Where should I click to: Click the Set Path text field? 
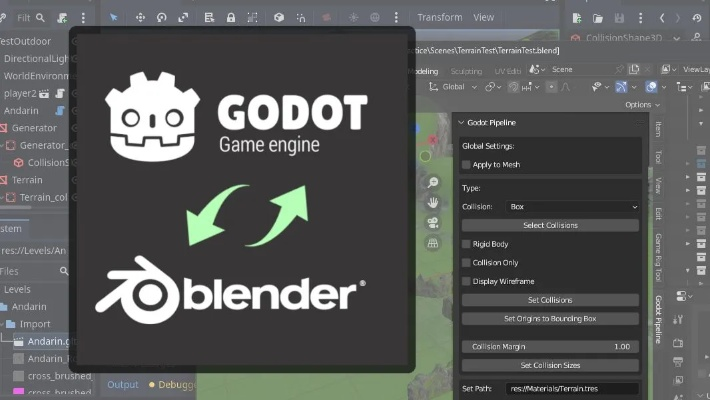pyautogui.click(x=572, y=389)
